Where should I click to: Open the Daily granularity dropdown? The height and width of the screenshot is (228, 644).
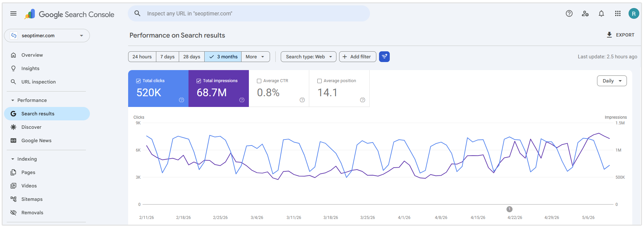612,81
